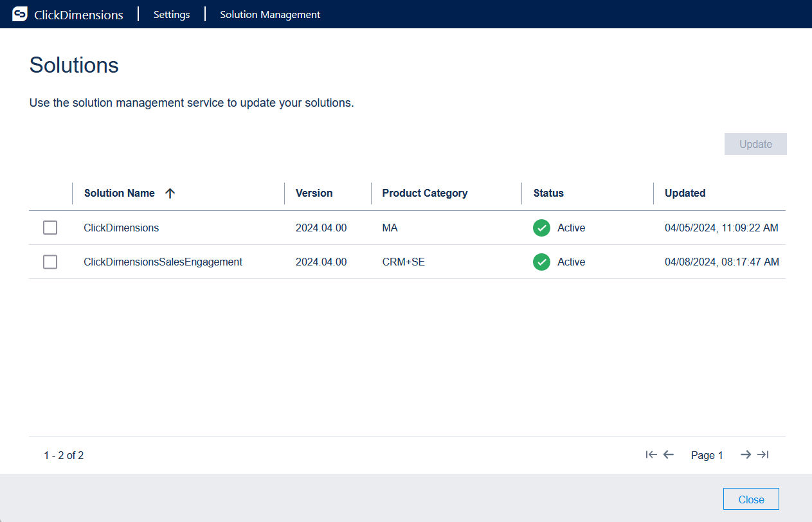Image resolution: width=812 pixels, height=522 pixels.
Task: Click the Active label in ClickDimensionsSalesEngagement row
Action: tap(572, 262)
